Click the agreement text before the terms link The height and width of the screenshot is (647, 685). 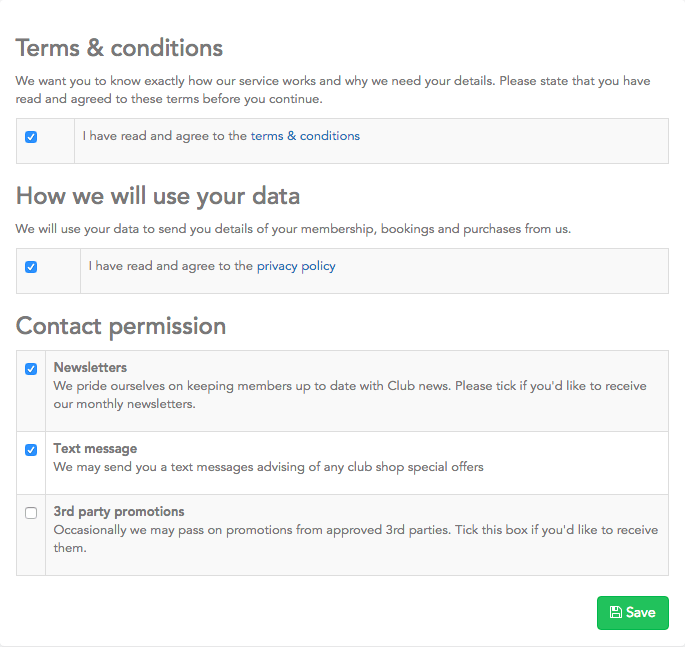153,136
